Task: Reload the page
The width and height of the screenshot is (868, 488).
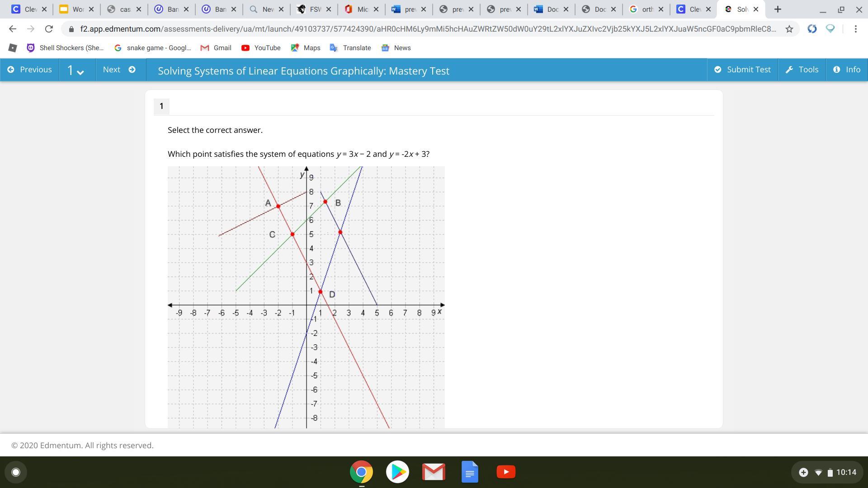Action: point(49,29)
